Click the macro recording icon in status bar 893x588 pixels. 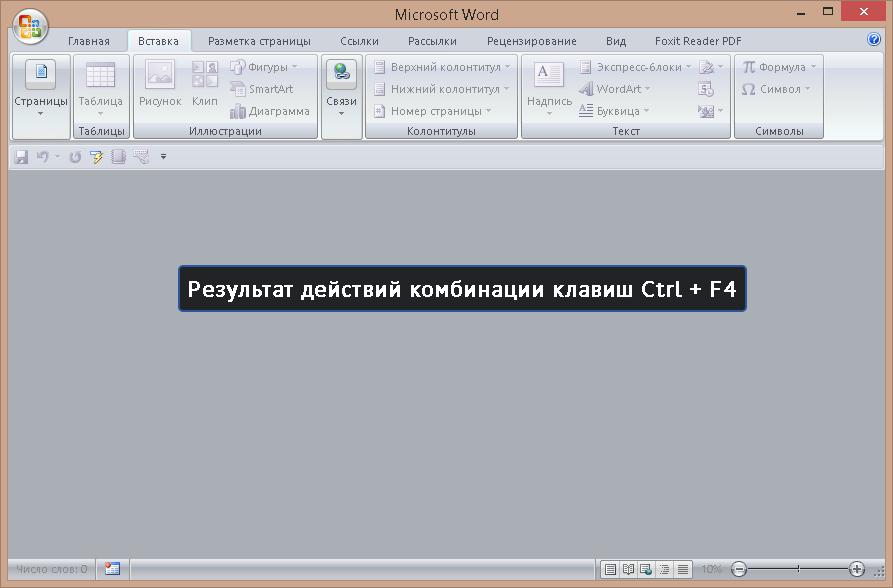point(112,569)
